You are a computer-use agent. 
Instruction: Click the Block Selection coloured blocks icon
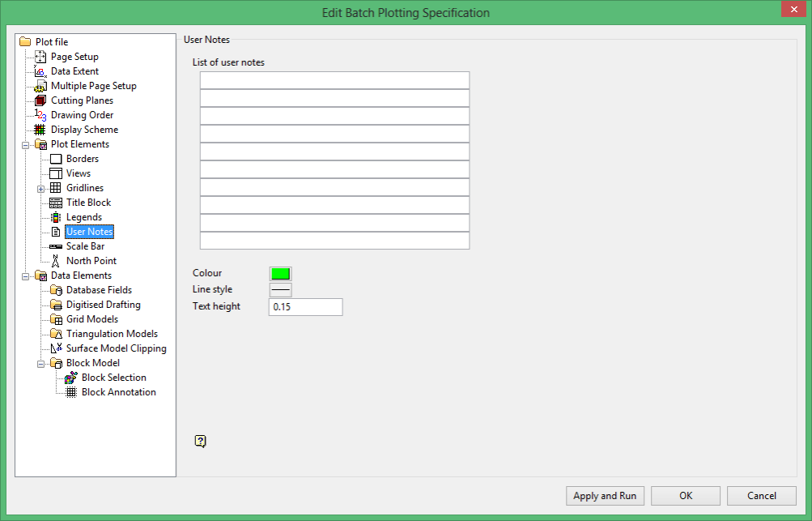pos(71,378)
